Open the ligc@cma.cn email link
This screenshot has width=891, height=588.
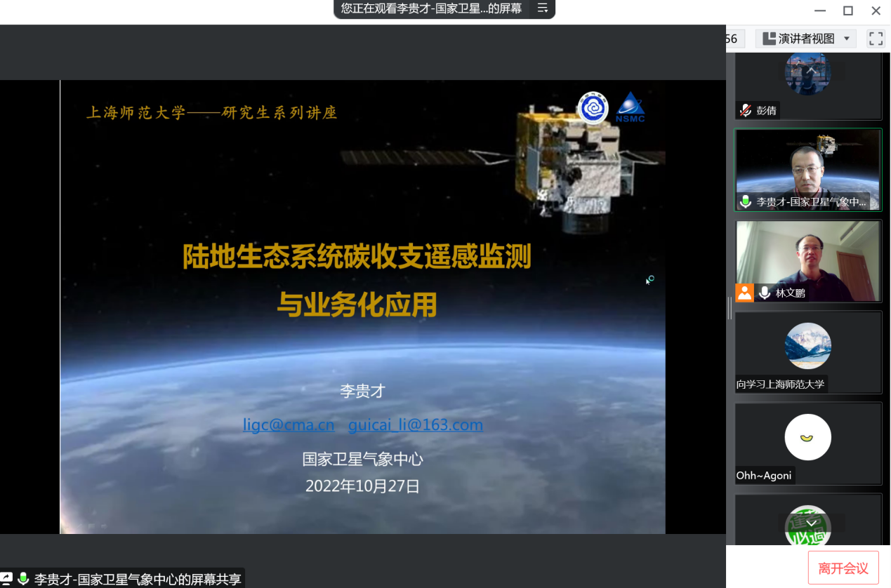point(289,425)
